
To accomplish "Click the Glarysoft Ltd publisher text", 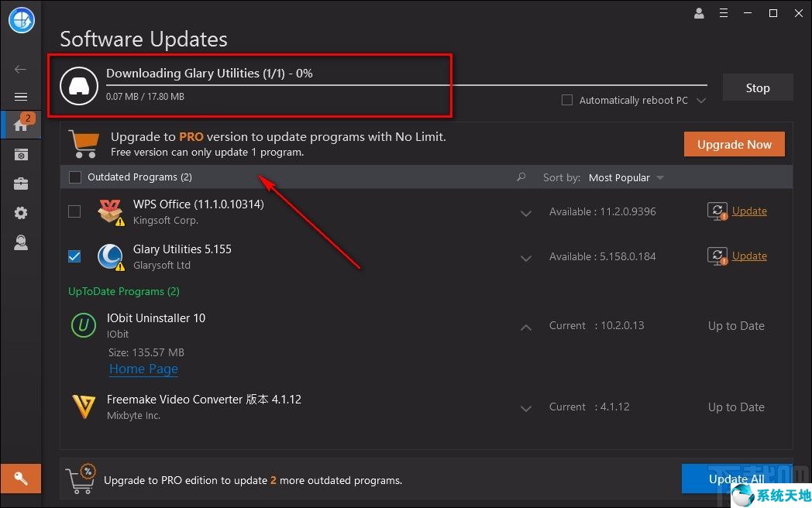I will click(x=162, y=265).
